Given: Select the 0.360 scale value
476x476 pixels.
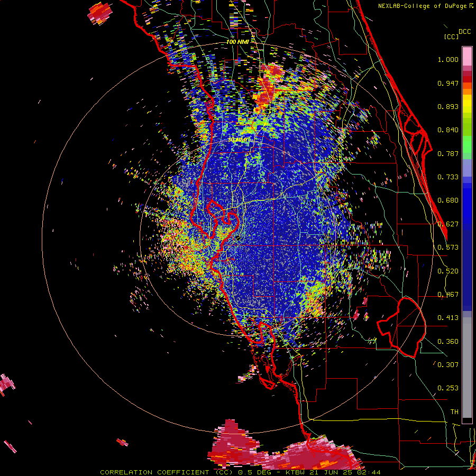Looking at the screenshot, I should pos(448,342).
